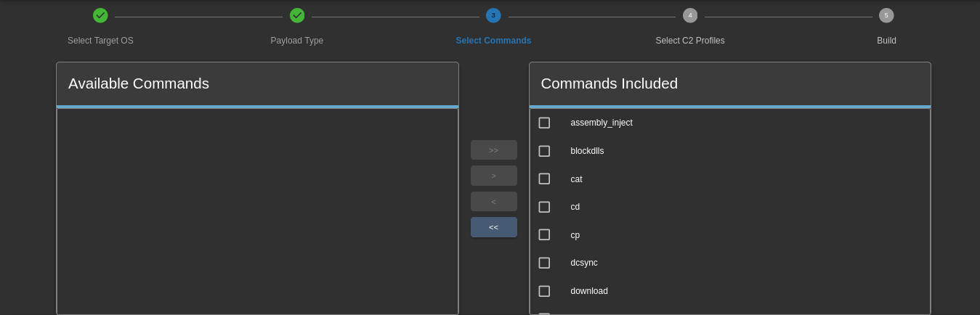Enable the cp command checkbox
980x315 pixels.
coord(544,234)
